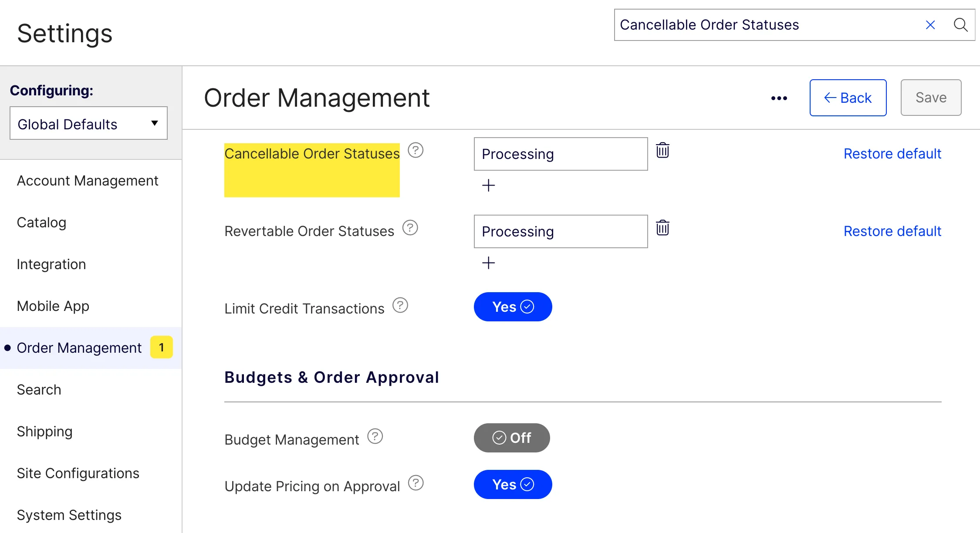Show help for Budget Management
980x533 pixels.
click(375, 436)
